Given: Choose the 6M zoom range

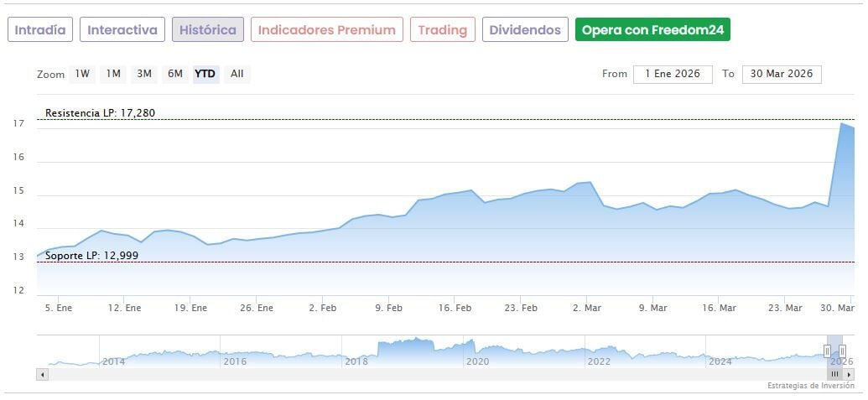Looking at the screenshot, I should click(x=174, y=74).
